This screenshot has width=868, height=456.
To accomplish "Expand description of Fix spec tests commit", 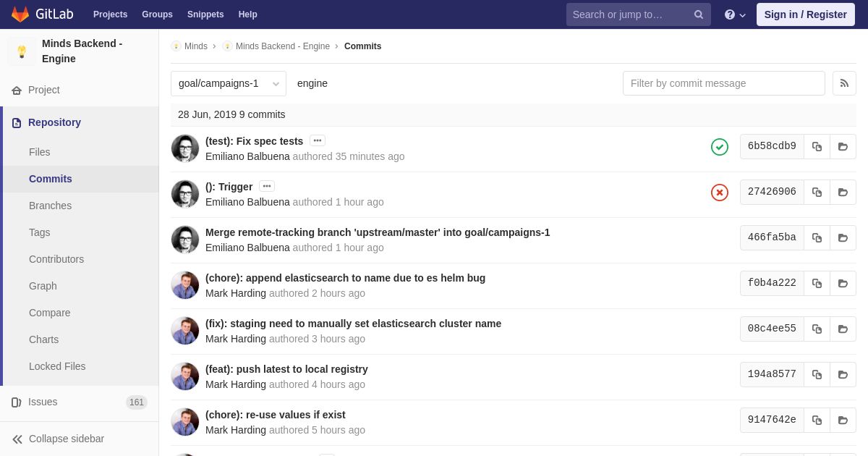I will (318, 140).
